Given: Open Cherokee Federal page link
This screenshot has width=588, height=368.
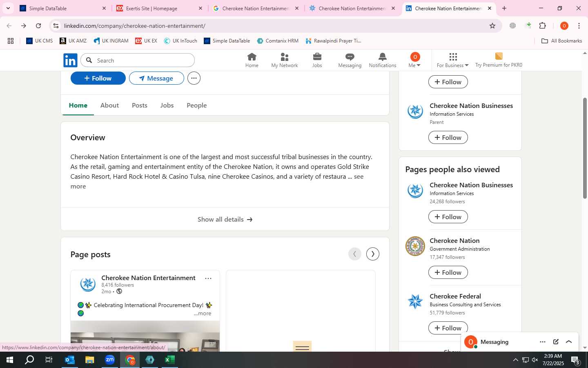Looking at the screenshot, I should click(x=455, y=296).
